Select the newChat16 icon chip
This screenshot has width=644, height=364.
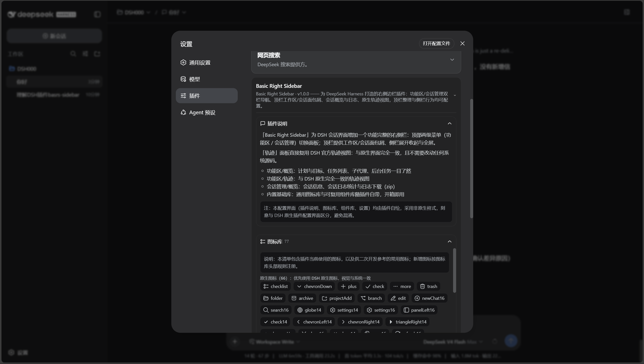[x=429, y=298]
